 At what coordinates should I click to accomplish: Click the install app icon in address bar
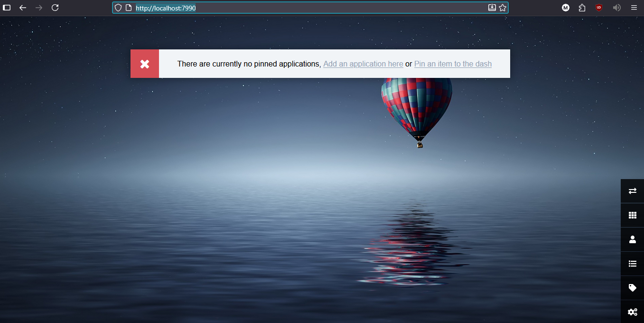tap(492, 8)
